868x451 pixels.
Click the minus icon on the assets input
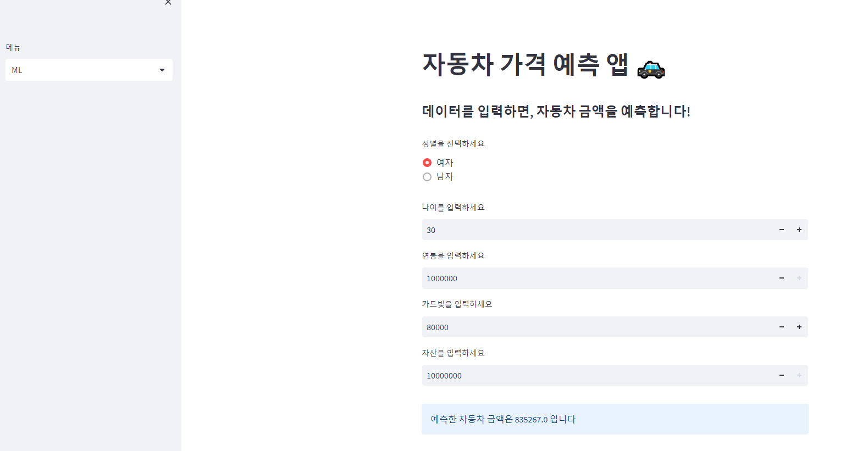pos(781,375)
